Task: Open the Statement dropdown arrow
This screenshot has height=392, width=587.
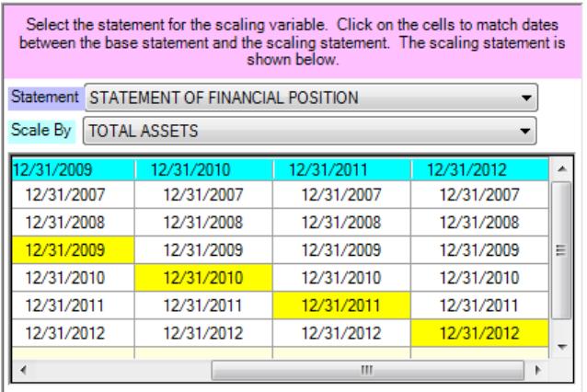Action: click(526, 98)
